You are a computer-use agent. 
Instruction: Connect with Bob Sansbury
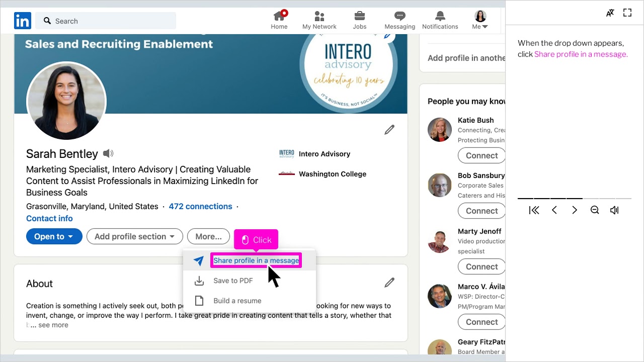481,211
